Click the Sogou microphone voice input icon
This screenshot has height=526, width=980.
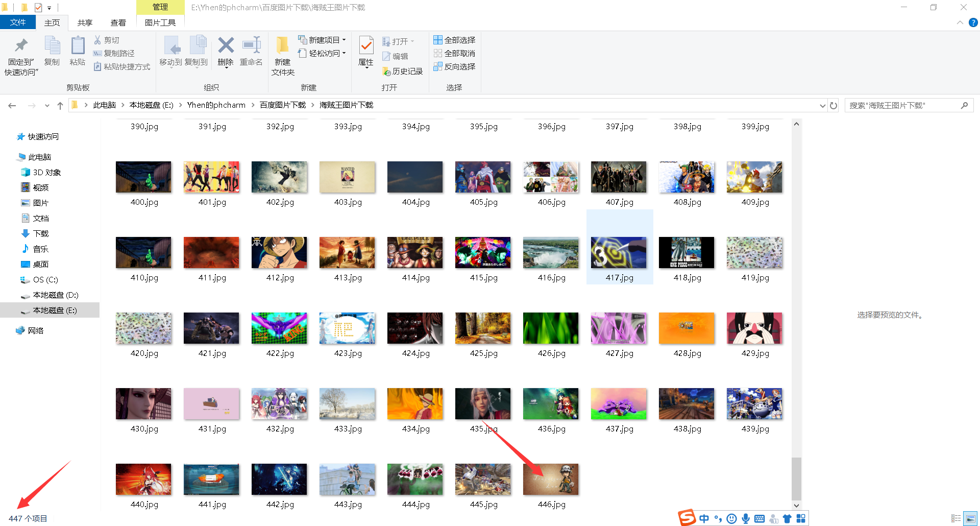click(x=746, y=519)
